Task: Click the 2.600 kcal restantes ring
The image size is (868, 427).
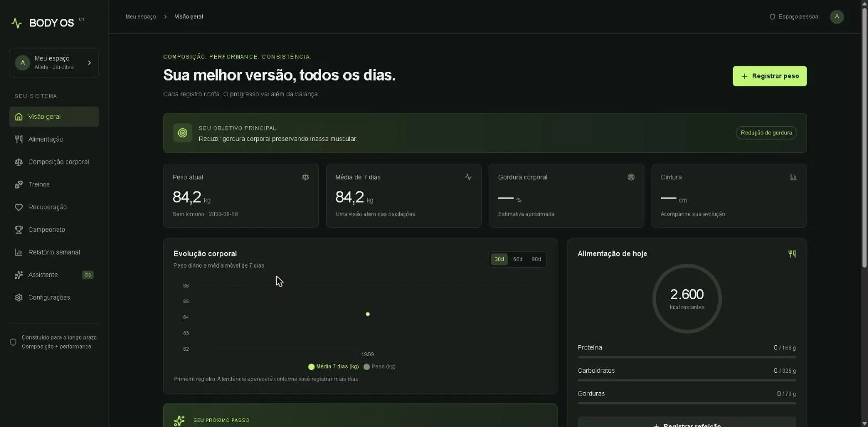Action: pyautogui.click(x=687, y=299)
